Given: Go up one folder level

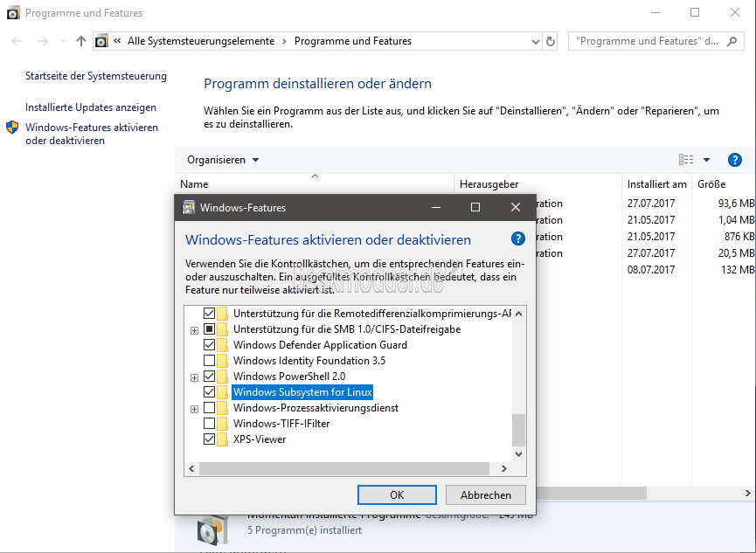Looking at the screenshot, I should tap(81, 41).
